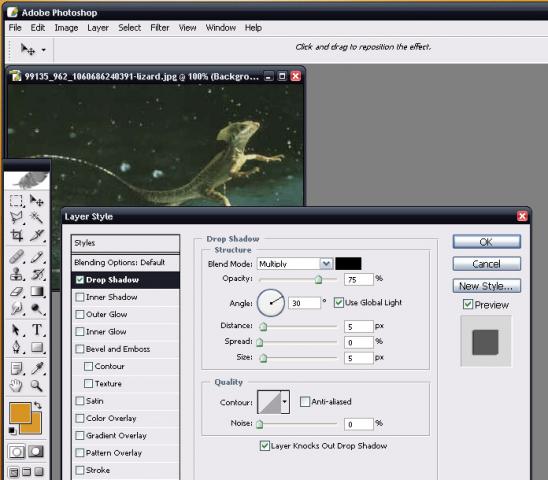Enable the Outer Glow checkbox

(80, 314)
